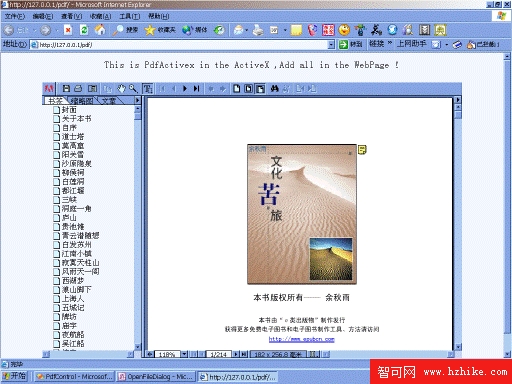Click the 转到 Go button
Viewport: 512px width, 384px height.
point(350,44)
